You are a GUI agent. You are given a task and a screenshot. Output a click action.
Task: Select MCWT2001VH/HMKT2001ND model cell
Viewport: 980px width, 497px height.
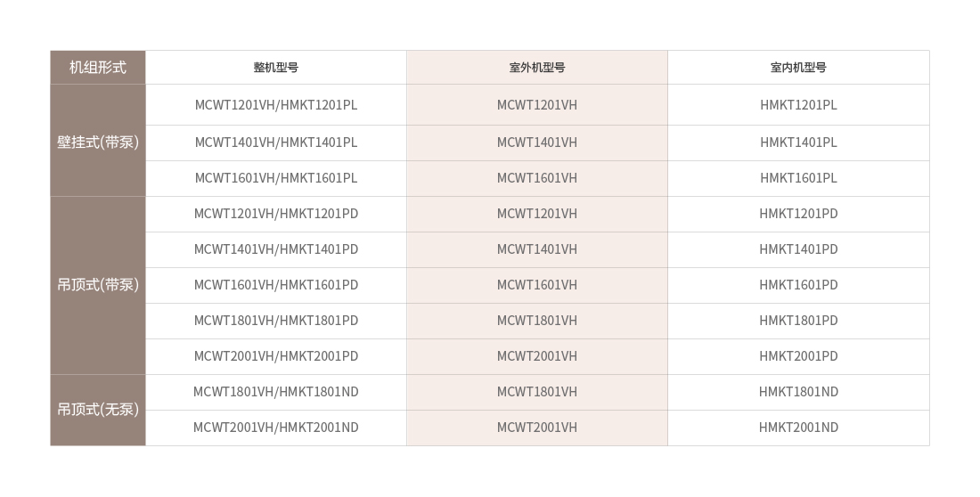point(275,428)
